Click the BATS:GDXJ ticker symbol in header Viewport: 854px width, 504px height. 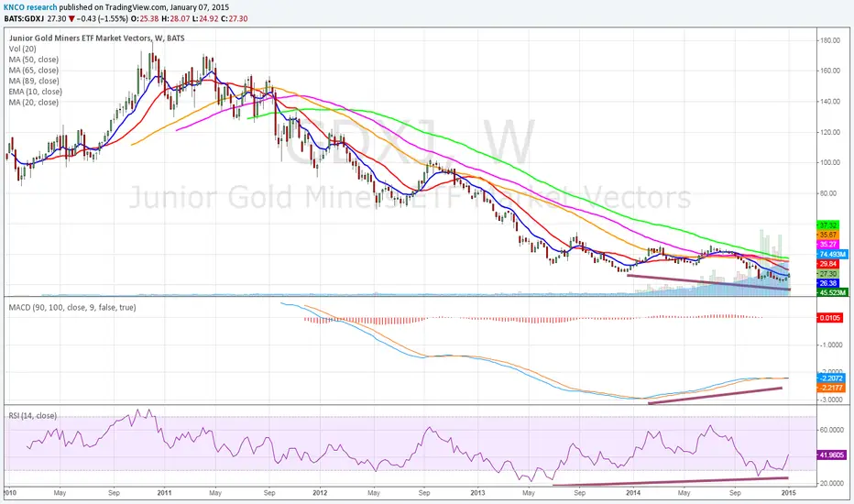pyautogui.click(x=24, y=18)
